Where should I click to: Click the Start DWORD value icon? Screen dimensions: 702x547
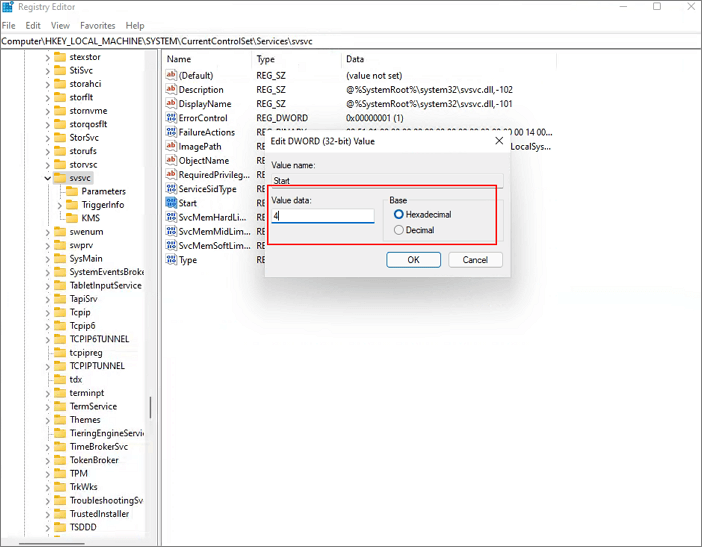(171, 203)
